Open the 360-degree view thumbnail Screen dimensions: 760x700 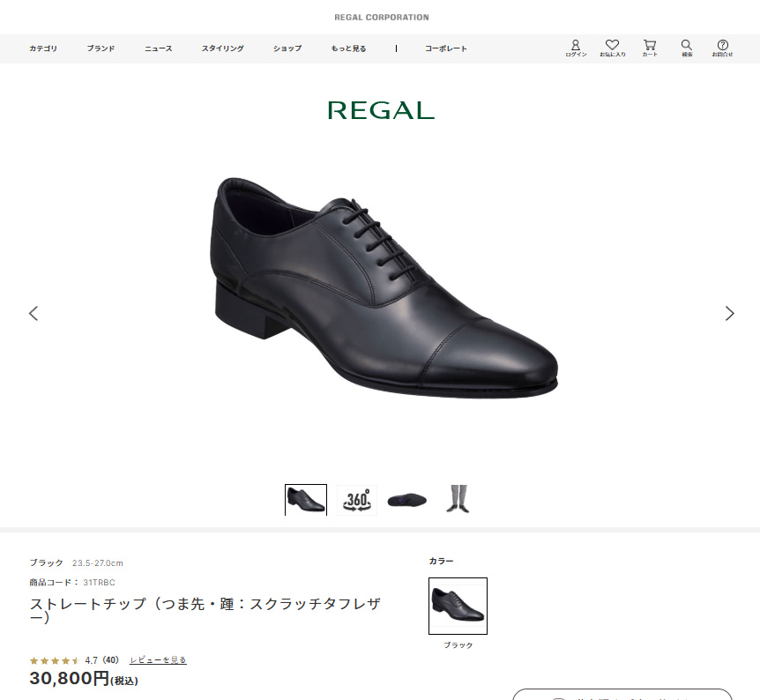[x=357, y=500]
